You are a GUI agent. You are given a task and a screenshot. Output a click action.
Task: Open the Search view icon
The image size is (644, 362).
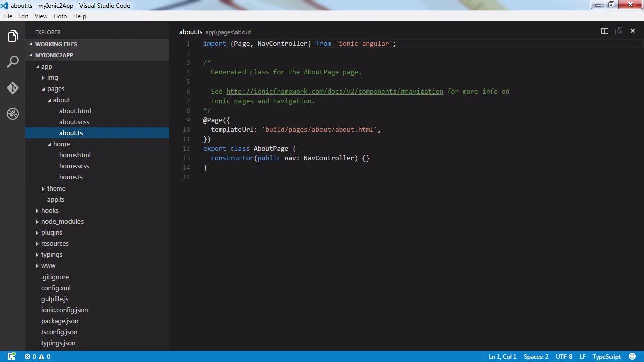(x=13, y=62)
